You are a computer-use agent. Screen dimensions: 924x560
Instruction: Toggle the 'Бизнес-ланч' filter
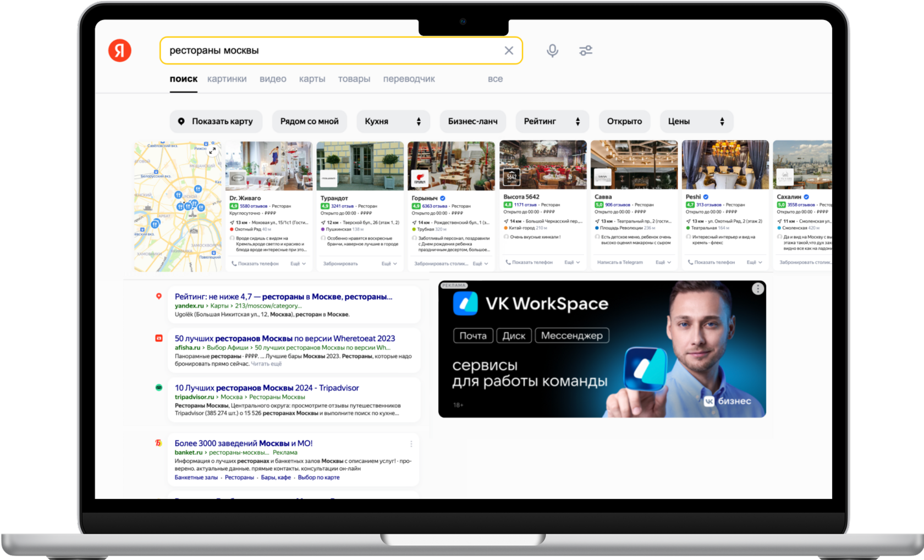click(472, 122)
